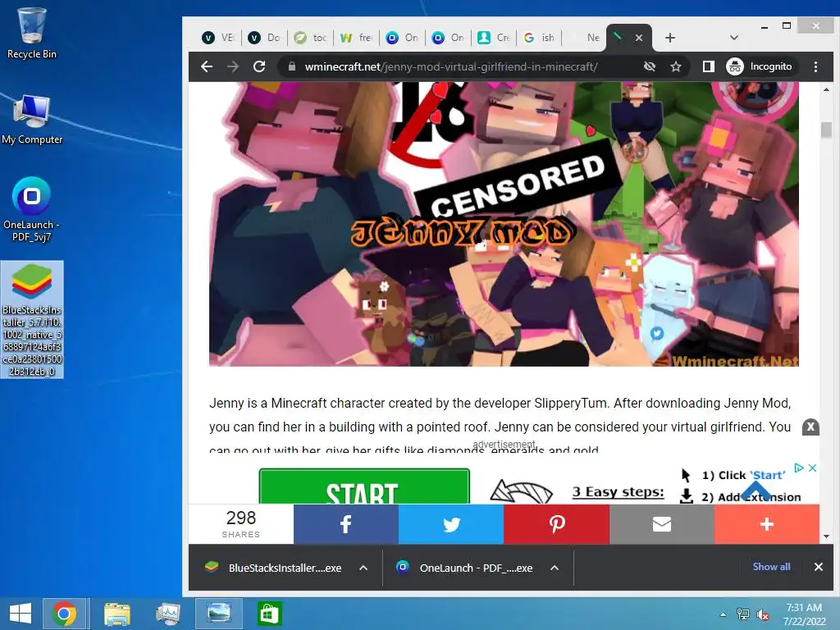Screen dimensions: 840x630
Task: Reload the wminecraft.net page
Action: click(x=259, y=66)
